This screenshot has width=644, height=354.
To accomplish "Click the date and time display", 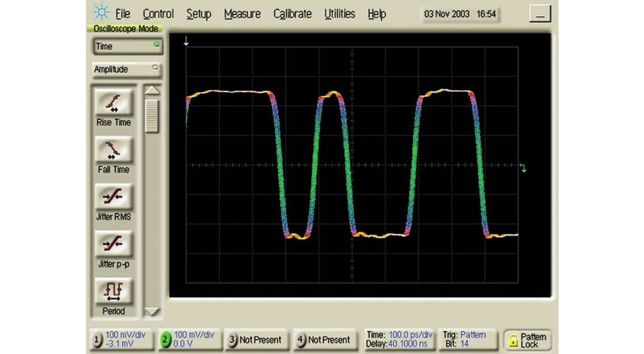I will 460,15.
